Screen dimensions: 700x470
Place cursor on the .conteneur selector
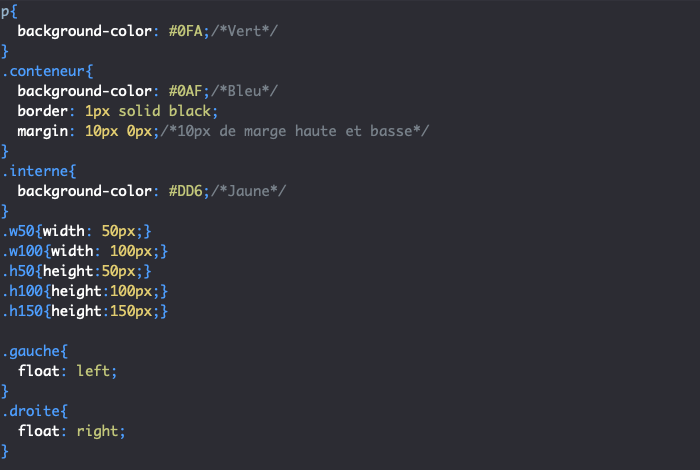coord(43,71)
